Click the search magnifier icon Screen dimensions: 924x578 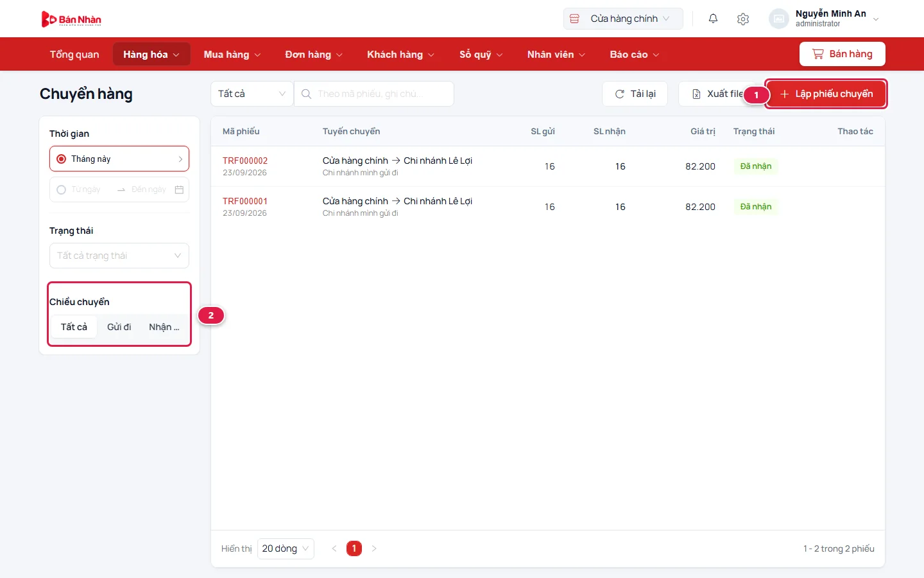(x=306, y=94)
